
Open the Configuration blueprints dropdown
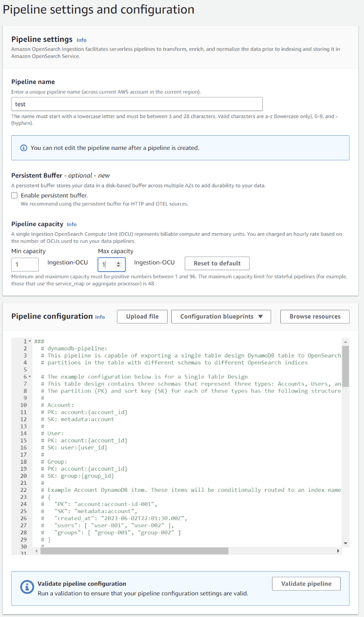[221, 316]
